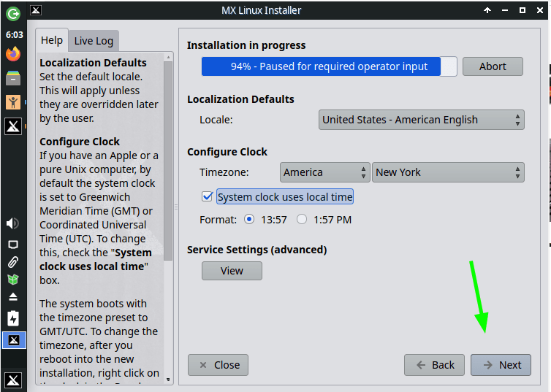Select the MX Installer task in panel
The width and height of the screenshot is (551, 392).
(14, 340)
